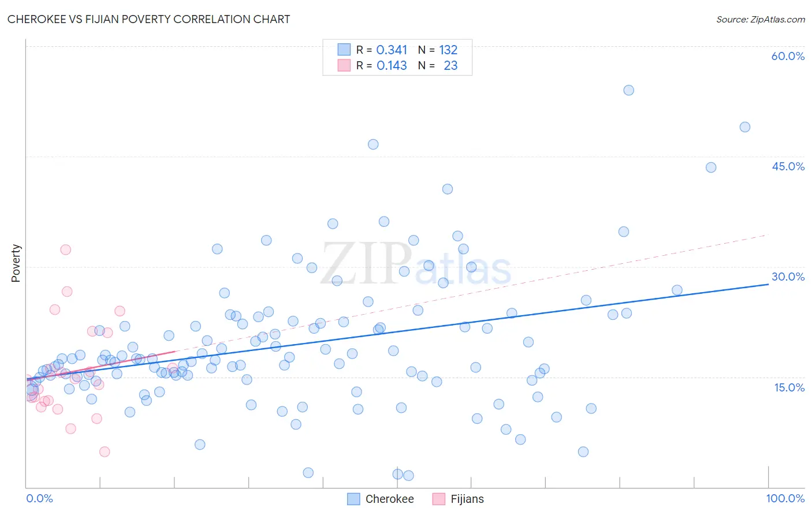This screenshot has width=812, height=515.
Task: Select the Fijians legend label
Action: [467, 499]
